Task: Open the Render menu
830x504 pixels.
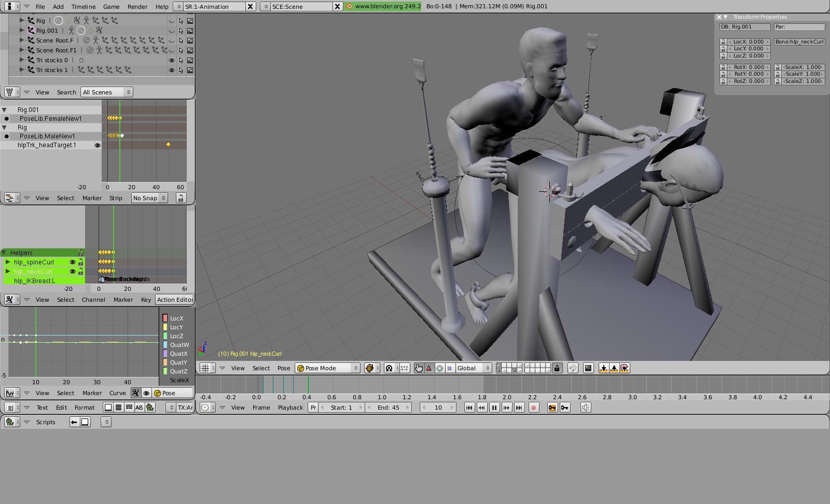Action: coord(137,7)
